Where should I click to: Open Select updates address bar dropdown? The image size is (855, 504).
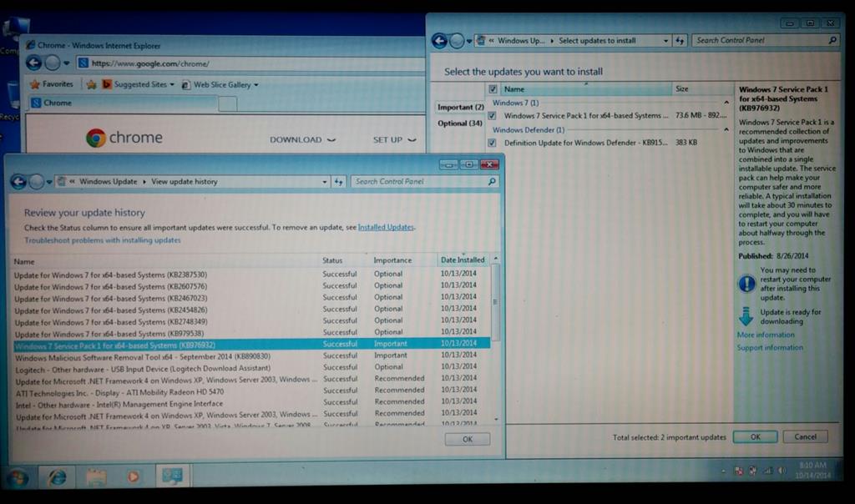[665, 41]
